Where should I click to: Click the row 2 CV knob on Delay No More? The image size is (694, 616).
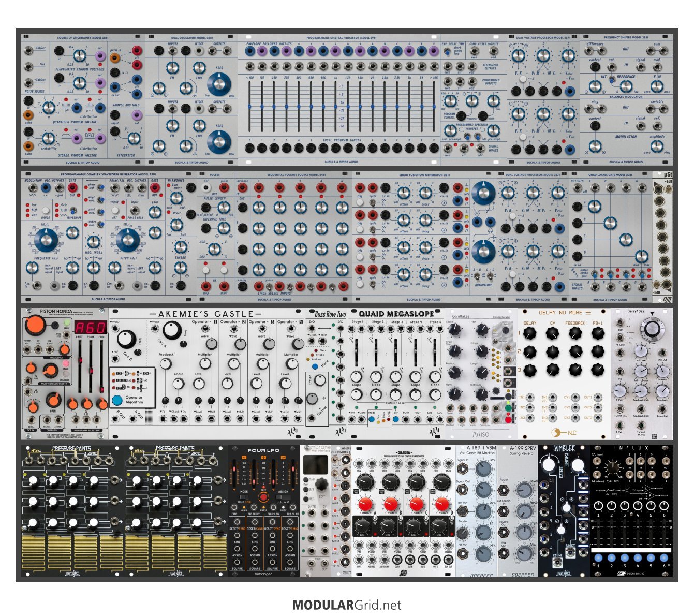tap(553, 353)
